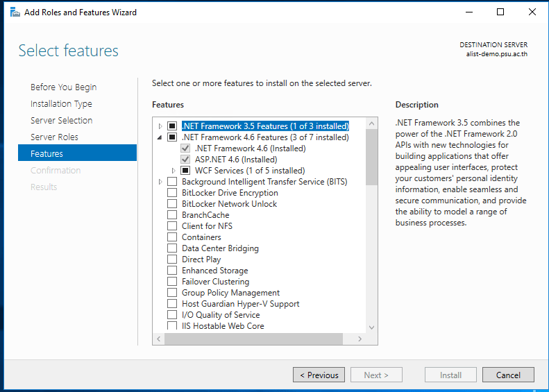Select the Features step in sidebar
This screenshot has width=549, height=392.
click(x=77, y=153)
